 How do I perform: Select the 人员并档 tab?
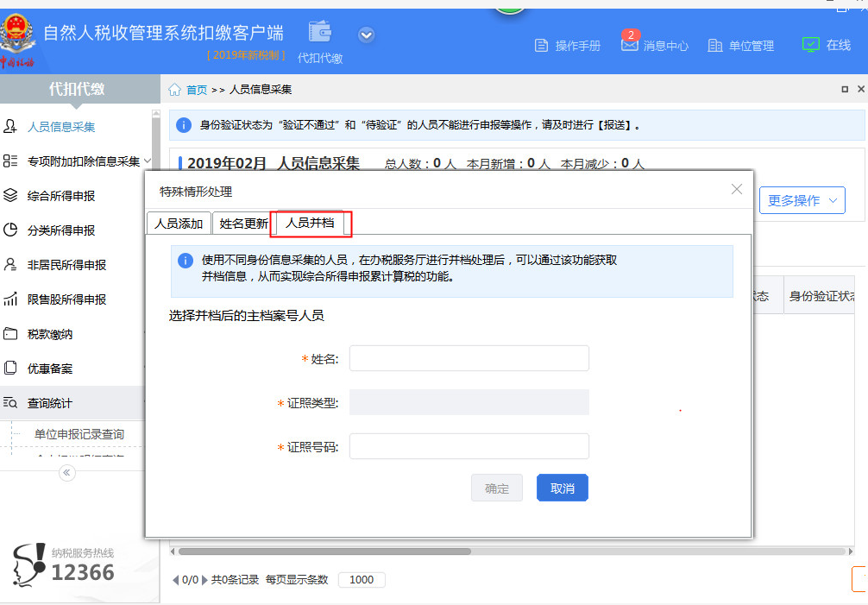tap(310, 223)
